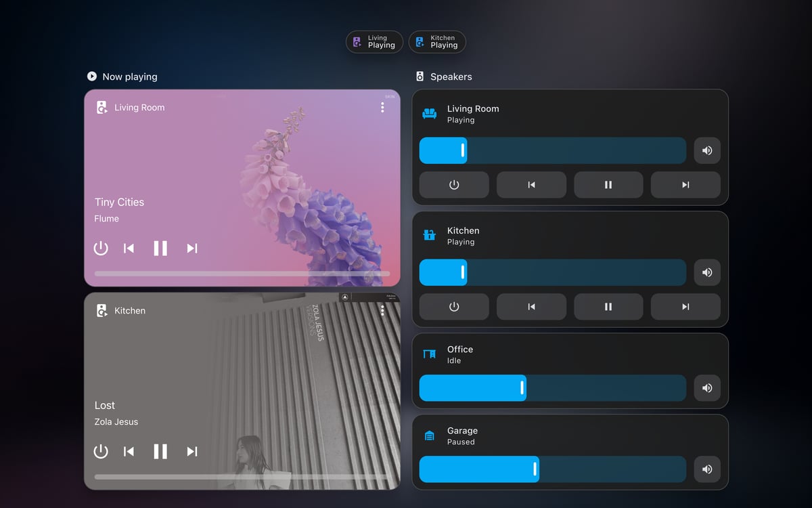Click the Kitchen speaker icon on grey card
The image size is (812, 508).
tap(102, 310)
